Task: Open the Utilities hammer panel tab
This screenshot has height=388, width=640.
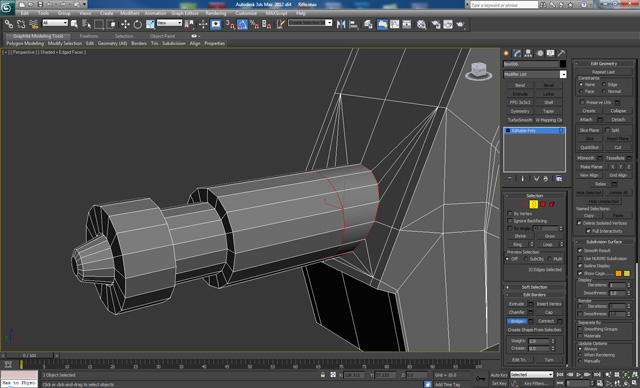Action: point(562,53)
